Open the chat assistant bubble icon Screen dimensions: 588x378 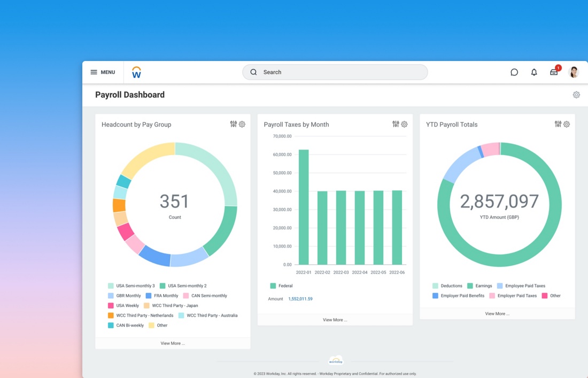coord(514,72)
